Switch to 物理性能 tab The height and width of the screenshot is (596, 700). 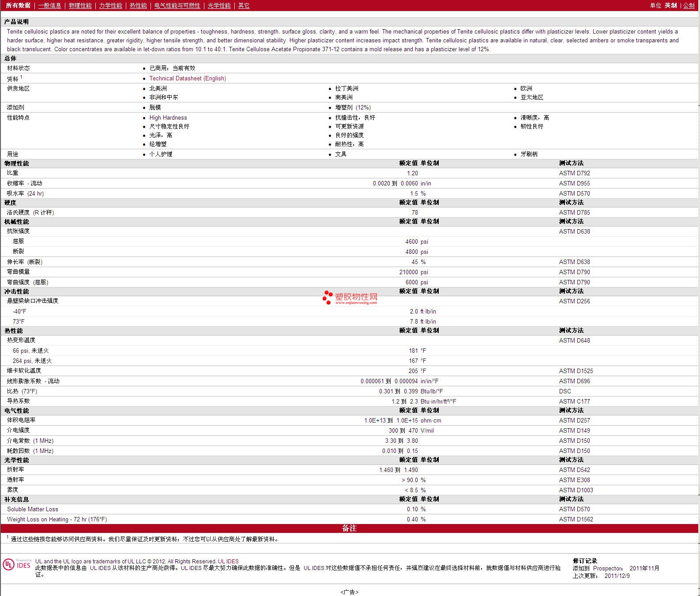tap(80, 5)
